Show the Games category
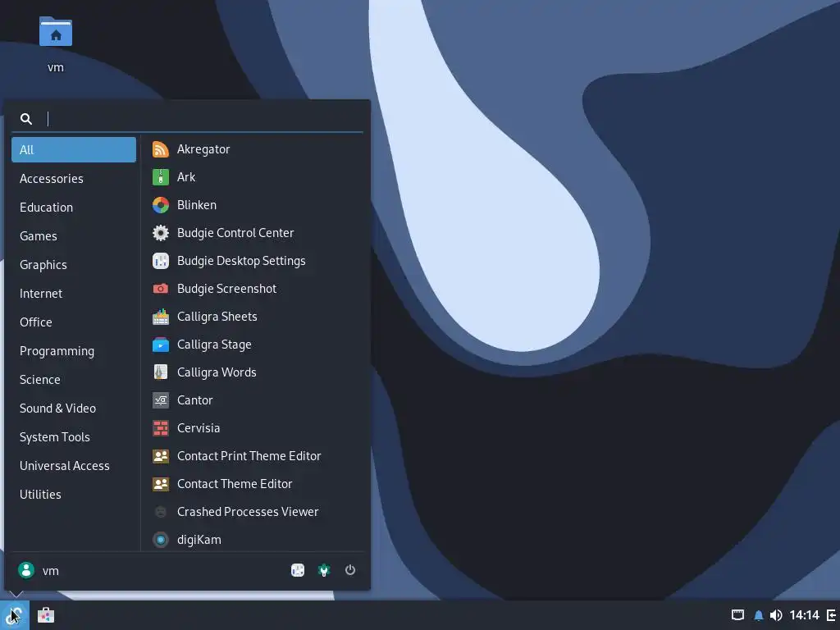 (x=74, y=236)
